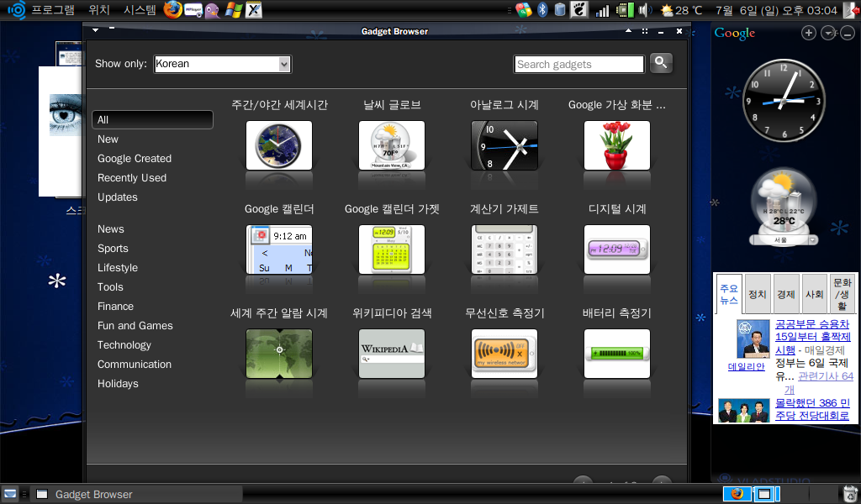Pick the 계산기 가제트 calculator icon
This screenshot has height=504, width=861.
(x=504, y=249)
